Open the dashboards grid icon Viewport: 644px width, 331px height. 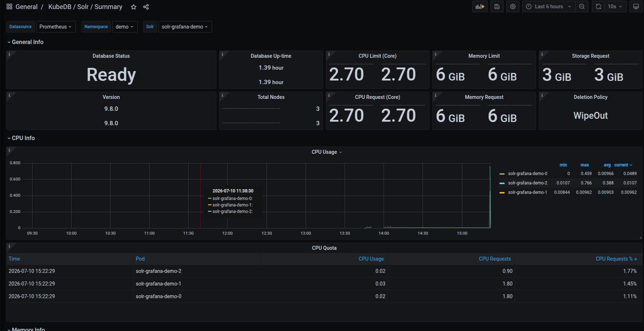pyautogui.click(x=9, y=7)
